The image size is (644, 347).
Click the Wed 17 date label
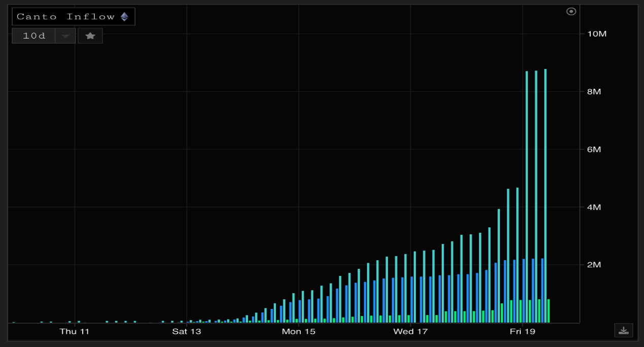tap(410, 332)
